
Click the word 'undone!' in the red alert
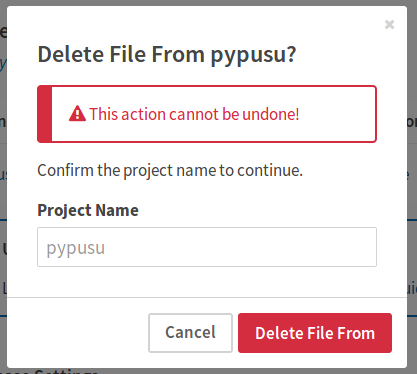[x=271, y=114]
